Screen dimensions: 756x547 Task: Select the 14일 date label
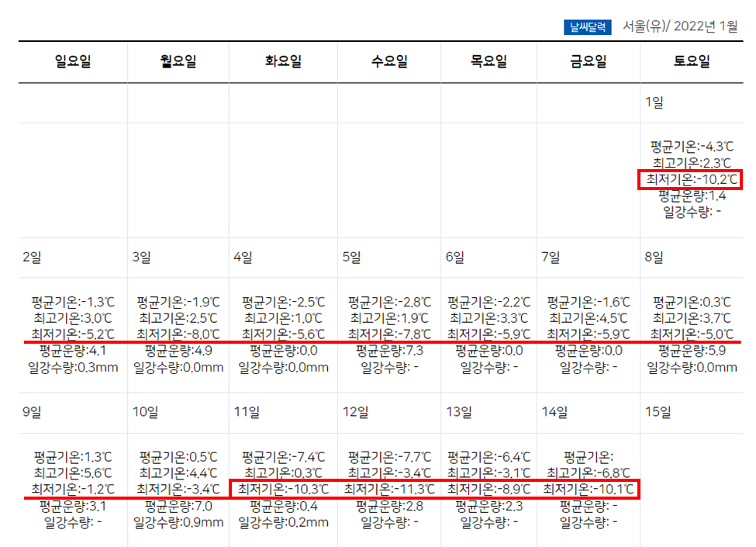[x=555, y=412]
